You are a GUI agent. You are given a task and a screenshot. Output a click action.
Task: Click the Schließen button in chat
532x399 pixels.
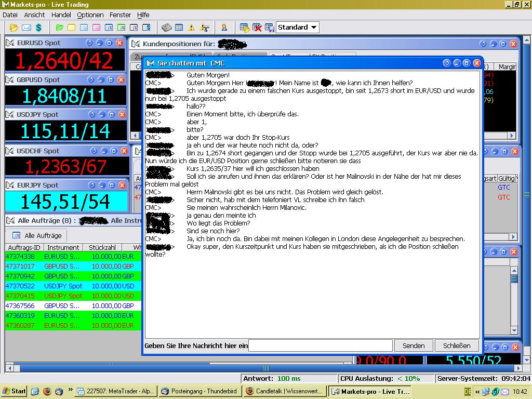(x=456, y=345)
